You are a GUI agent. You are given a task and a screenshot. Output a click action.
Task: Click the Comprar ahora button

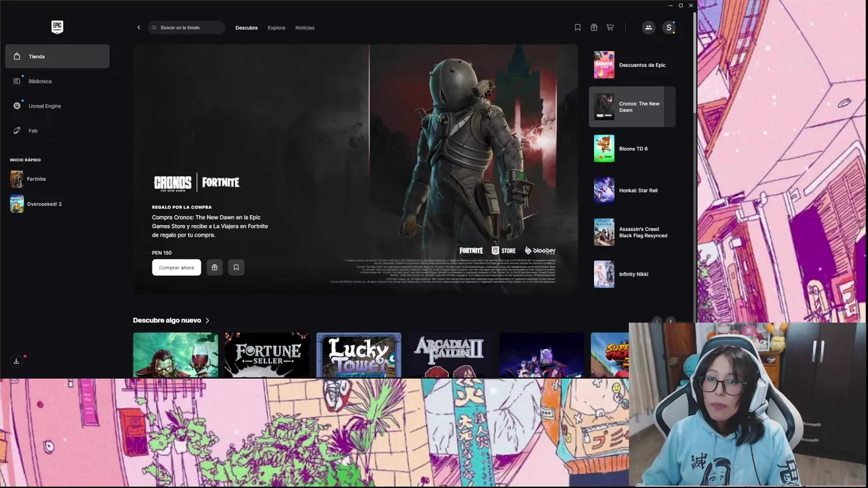pyautogui.click(x=176, y=267)
